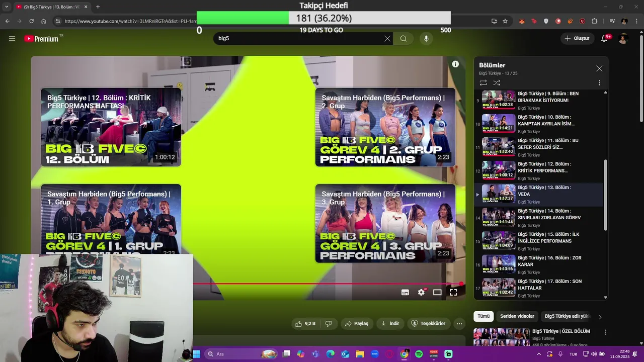Open 17. Bölüm: SON HAFTALAR
This screenshot has height=362, width=644.
pyautogui.click(x=538, y=288)
